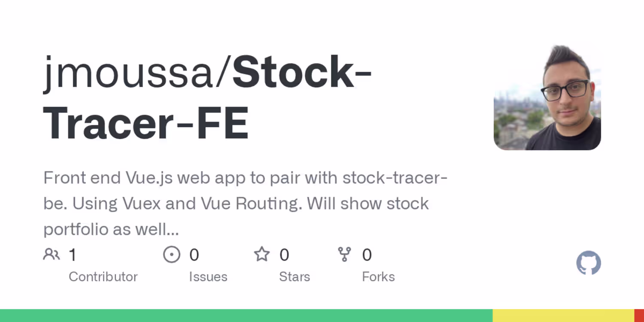Viewport: 644px width, 322px height.
Task: Click the contributor count "1"
Action: tap(73, 255)
